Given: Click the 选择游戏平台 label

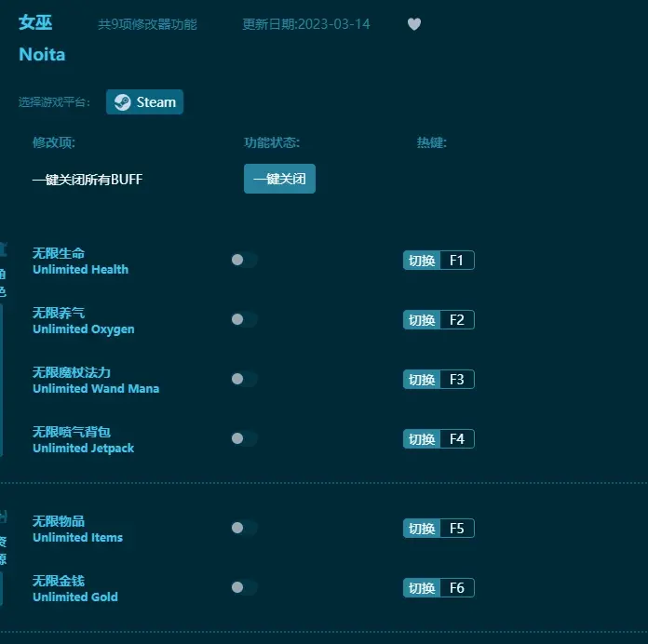Looking at the screenshot, I should [54, 102].
